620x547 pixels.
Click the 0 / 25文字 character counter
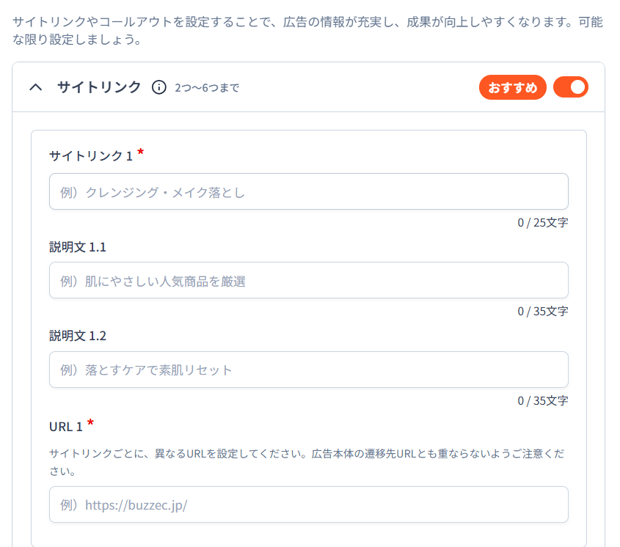click(542, 222)
